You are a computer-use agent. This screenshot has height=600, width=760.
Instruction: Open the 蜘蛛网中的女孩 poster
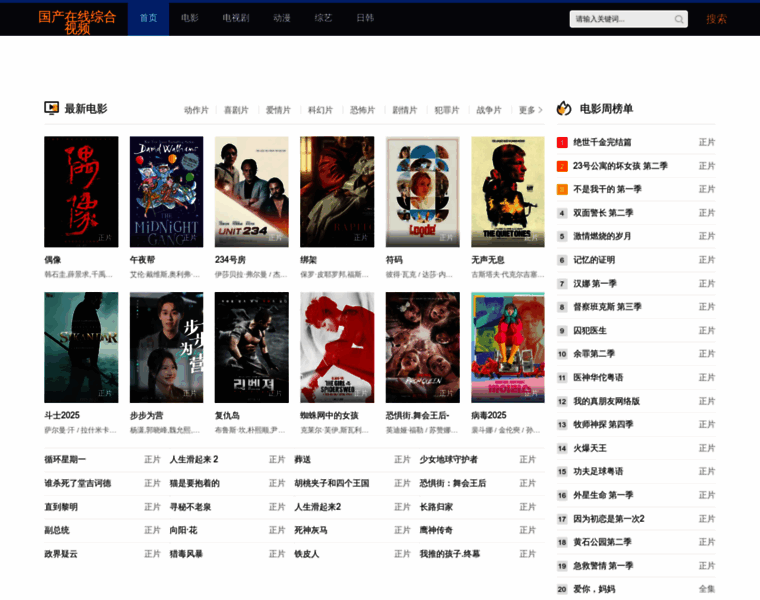(337, 347)
